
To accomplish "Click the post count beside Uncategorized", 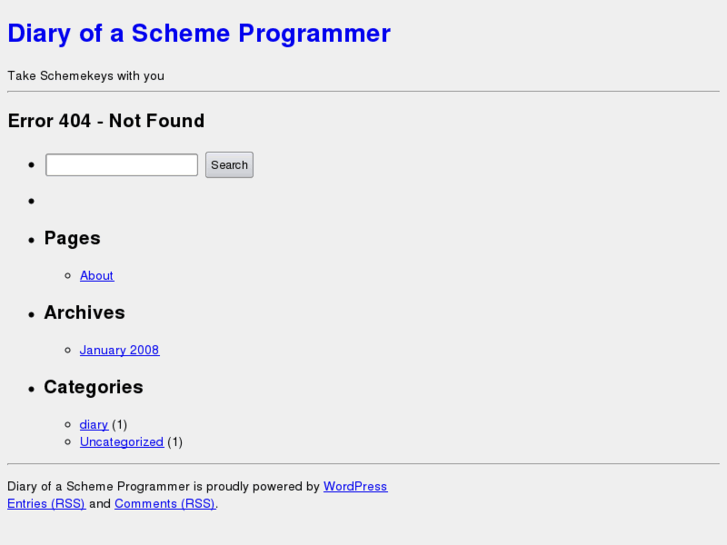I will pos(175,442).
